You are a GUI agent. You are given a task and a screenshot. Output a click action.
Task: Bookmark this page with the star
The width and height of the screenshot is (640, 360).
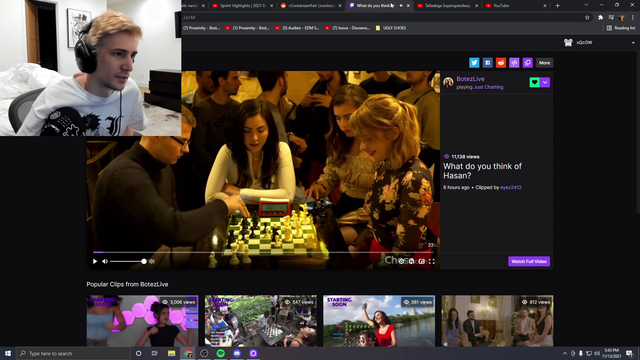click(587, 17)
